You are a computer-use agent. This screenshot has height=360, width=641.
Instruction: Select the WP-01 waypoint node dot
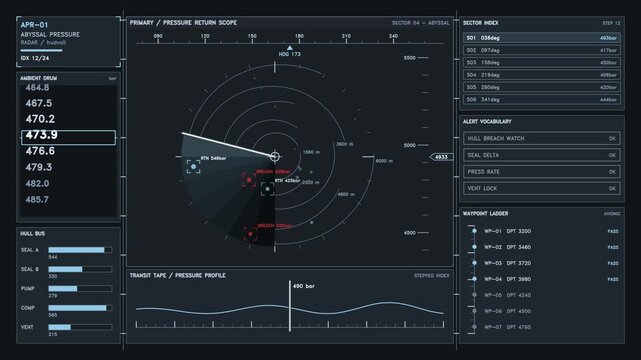(474, 231)
